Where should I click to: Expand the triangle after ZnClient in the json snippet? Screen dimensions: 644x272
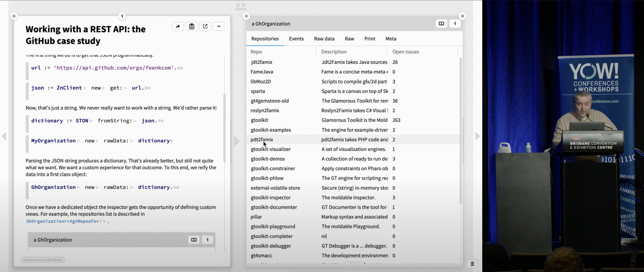[85, 88]
